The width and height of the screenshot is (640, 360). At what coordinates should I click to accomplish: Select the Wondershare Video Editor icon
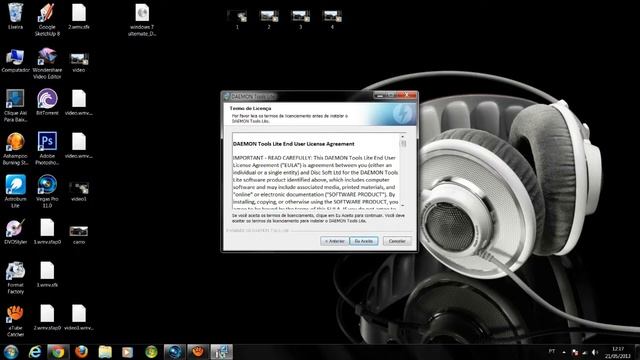point(47,63)
